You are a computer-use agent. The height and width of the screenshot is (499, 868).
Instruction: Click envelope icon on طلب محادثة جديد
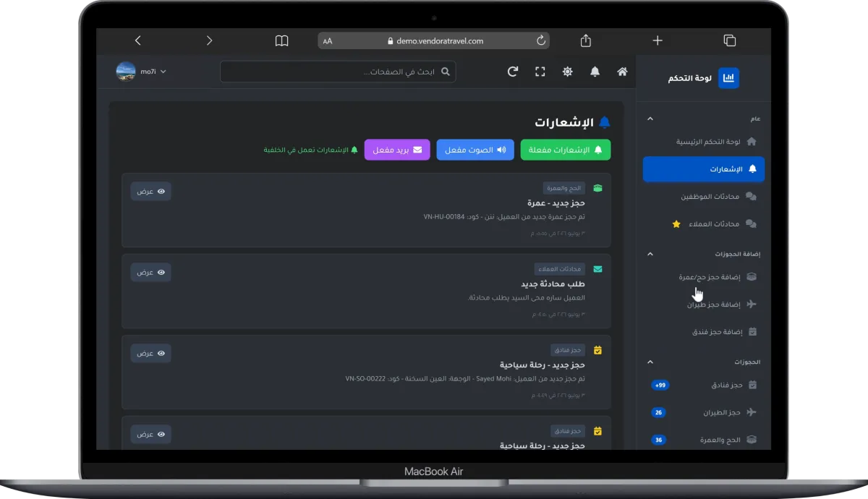(597, 269)
